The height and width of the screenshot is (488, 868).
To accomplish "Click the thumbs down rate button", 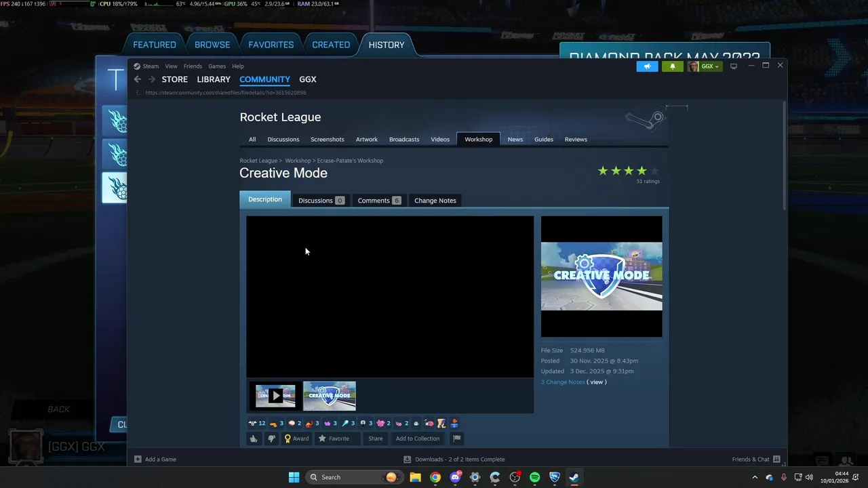I will 271,439.
